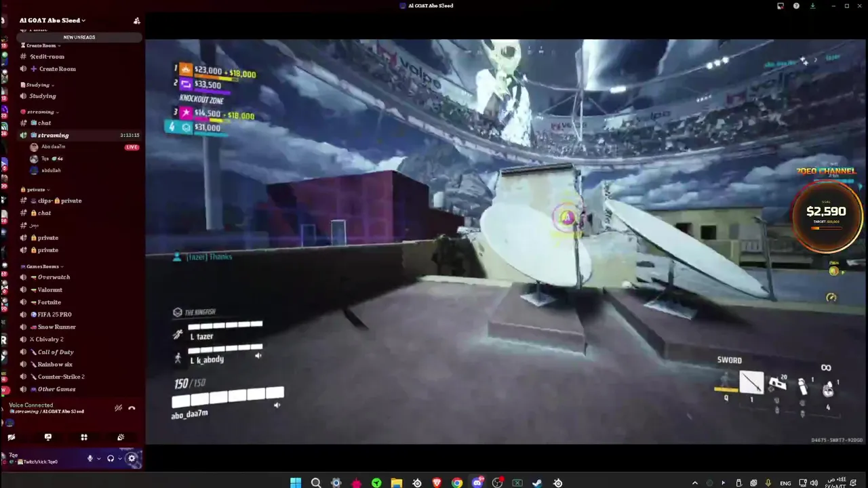Click the share your screen icon

coord(47,437)
